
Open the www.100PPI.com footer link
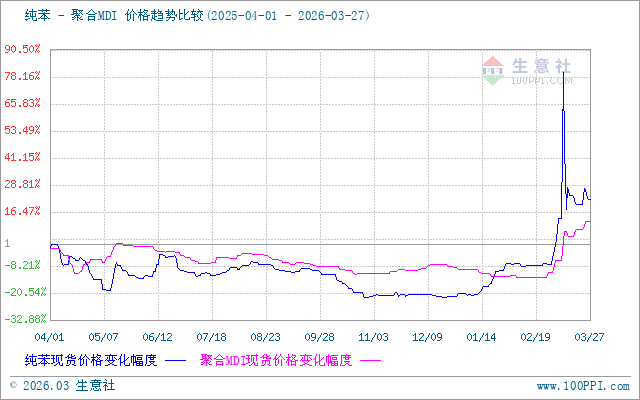tap(584, 385)
